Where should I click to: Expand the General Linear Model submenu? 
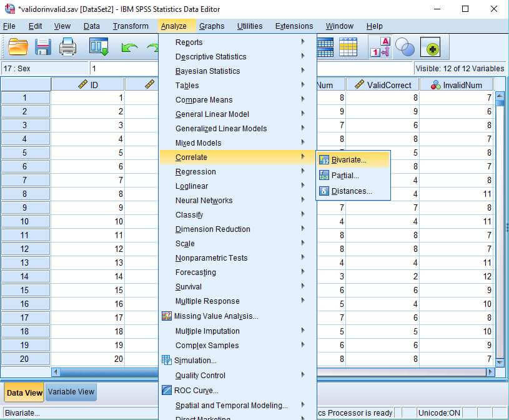coord(302,113)
